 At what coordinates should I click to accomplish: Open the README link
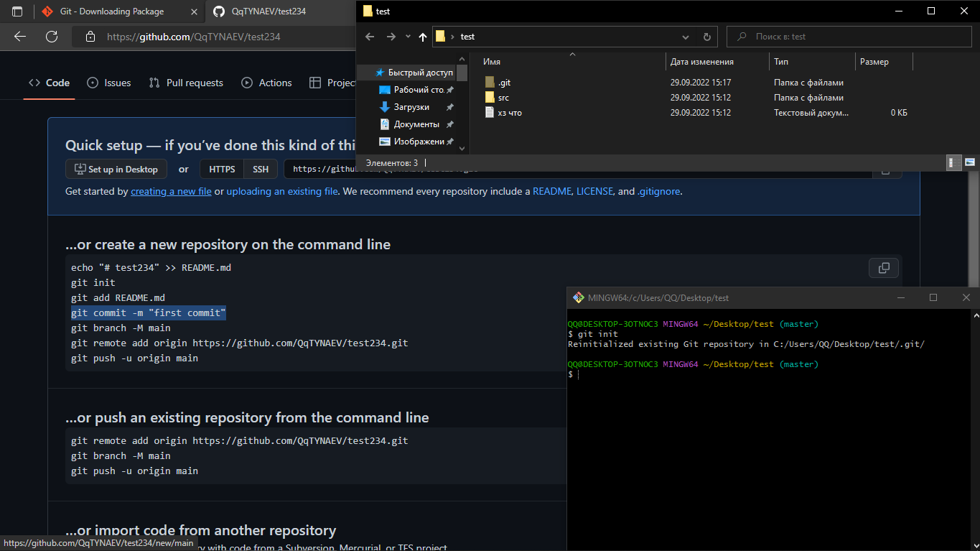552,192
